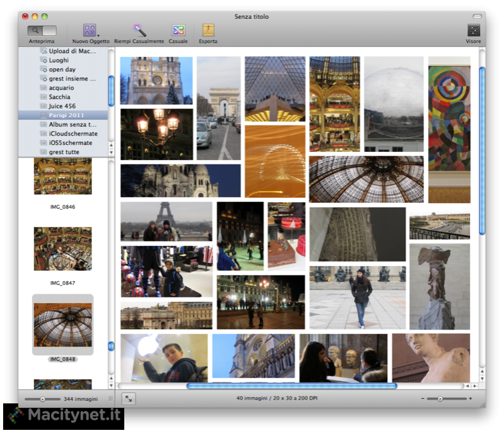Open the Luoghi smart album
The width and height of the screenshot is (504, 433).
(59, 60)
